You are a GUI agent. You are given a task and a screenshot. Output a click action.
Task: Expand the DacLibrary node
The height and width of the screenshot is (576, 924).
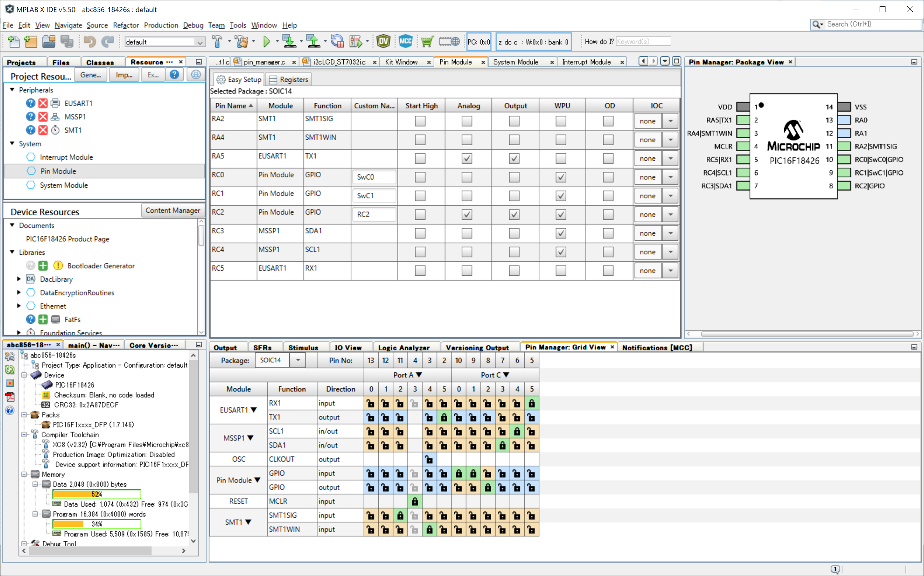(x=19, y=279)
